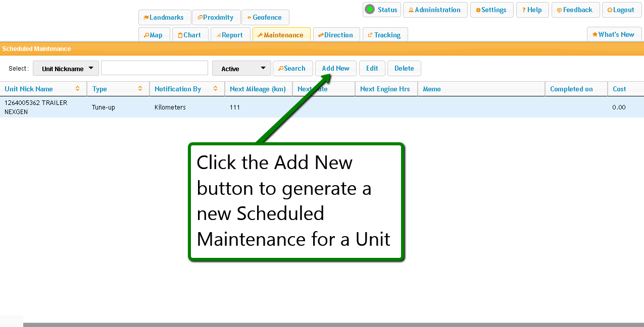Screen dimensions: 644x327
Task: Open the Administration menu
Action: [x=435, y=10]
